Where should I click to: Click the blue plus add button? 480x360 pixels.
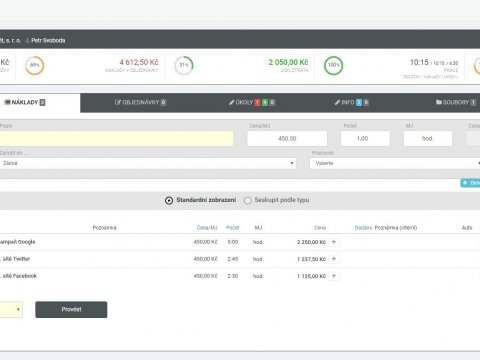pos(470,183)
